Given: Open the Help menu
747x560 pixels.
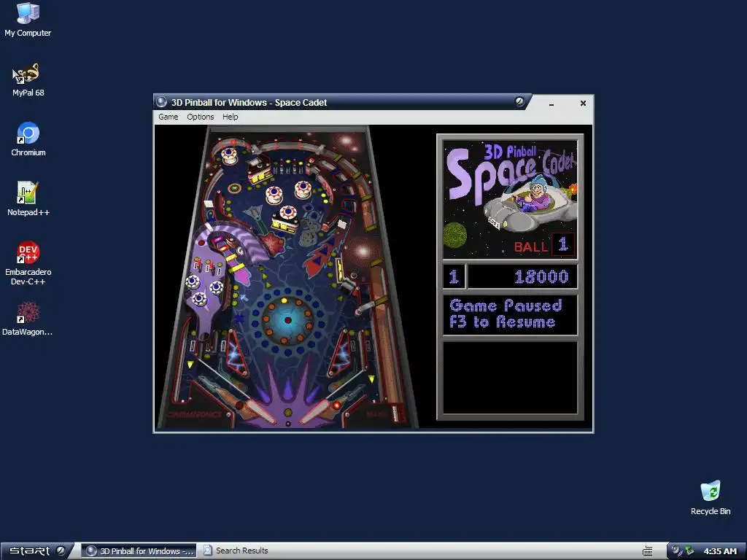Looking at the screenshot, I should [230, 117].
